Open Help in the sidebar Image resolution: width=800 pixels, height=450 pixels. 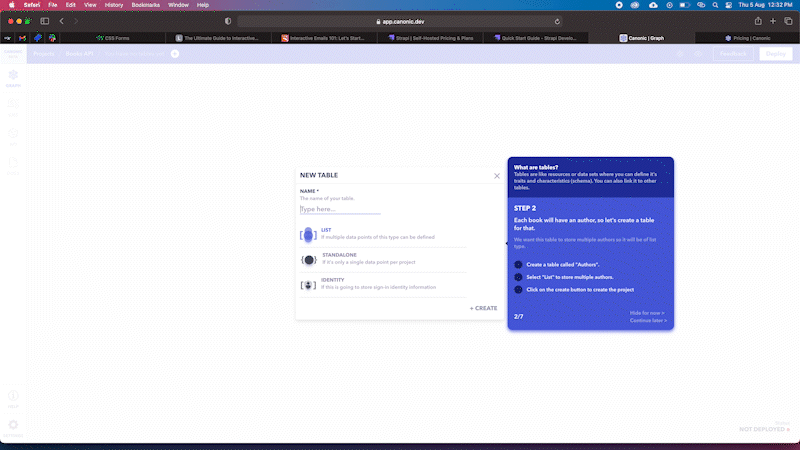coord(13,399)
